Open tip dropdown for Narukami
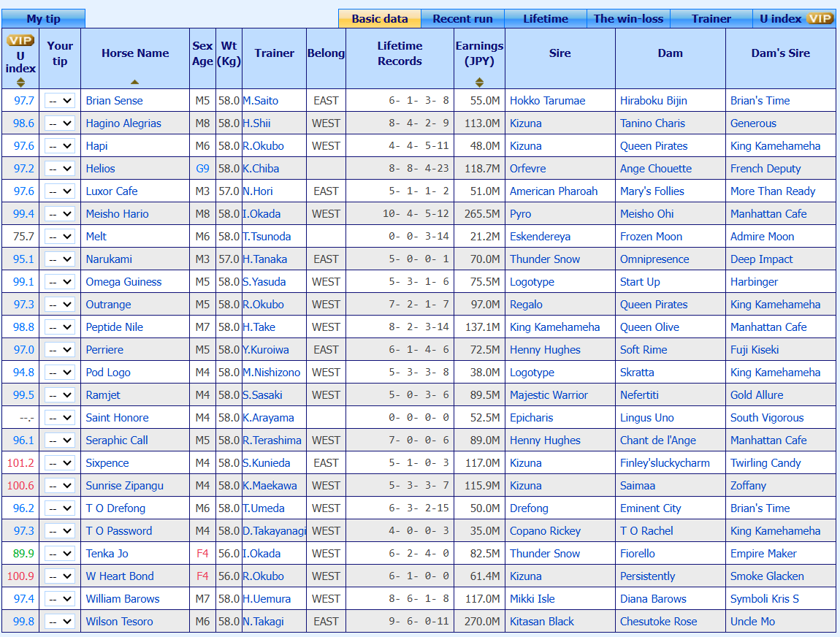The width and height of the screenshot is (840, 637). 59,259
